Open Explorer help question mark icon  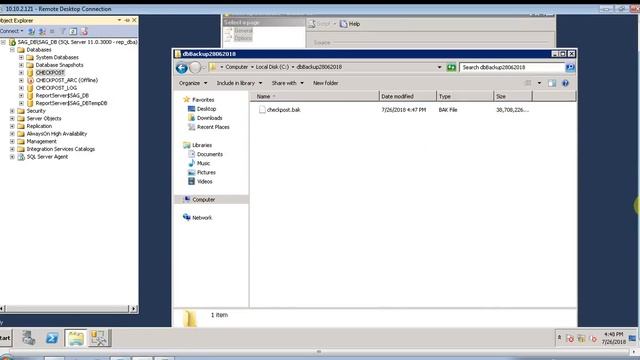pos(565,83)
